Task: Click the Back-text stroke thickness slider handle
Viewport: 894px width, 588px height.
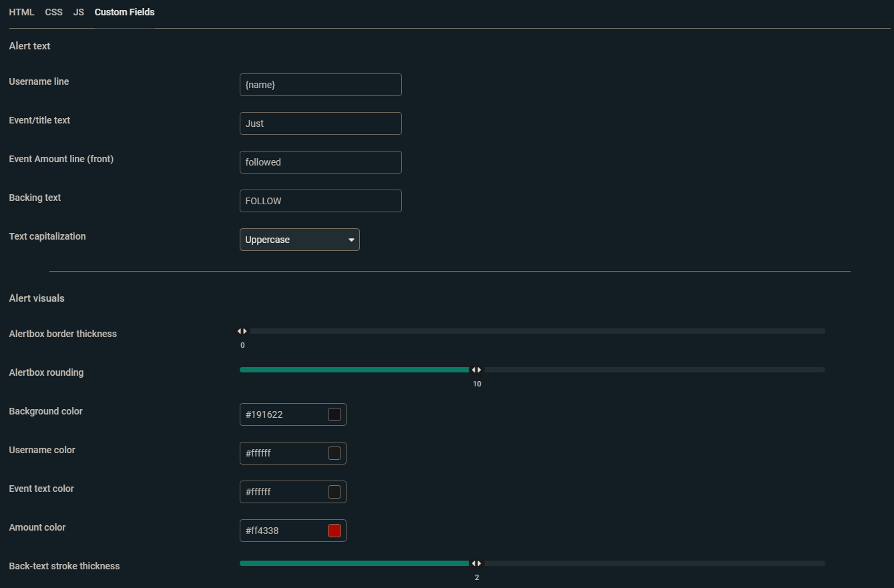Action: 477,563
